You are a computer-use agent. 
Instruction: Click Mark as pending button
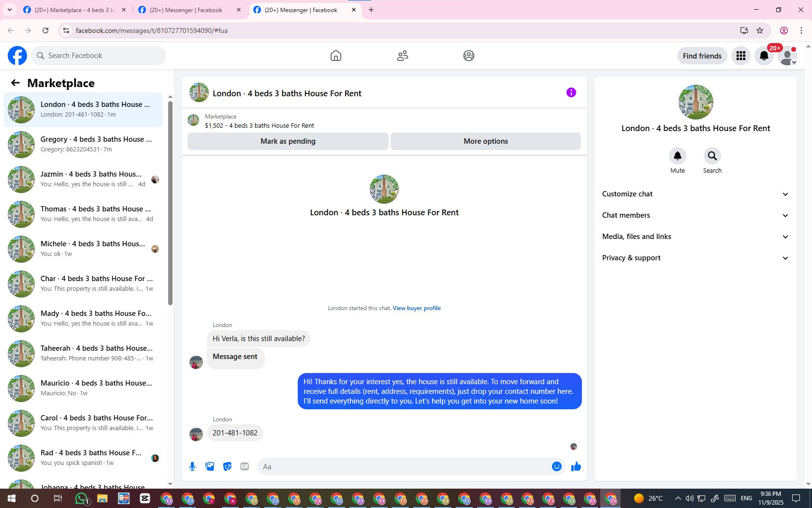(x=288, y=141)
